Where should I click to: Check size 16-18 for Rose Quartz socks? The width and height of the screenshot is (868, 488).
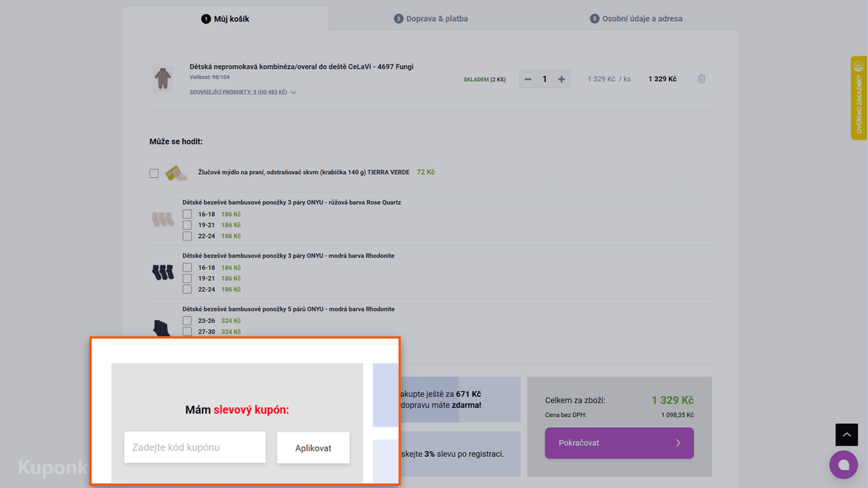tap(187, 214)
